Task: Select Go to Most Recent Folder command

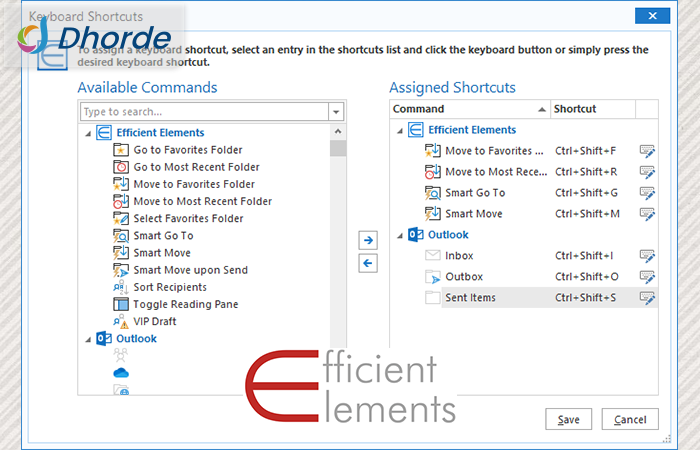Action: click(x=196, y=167)
